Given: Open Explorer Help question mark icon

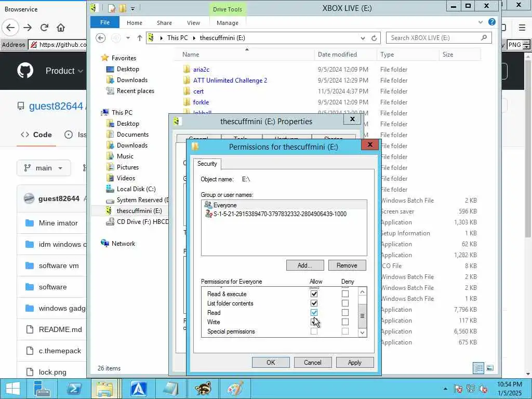Looking at the screenshot, I should (491, 22).
